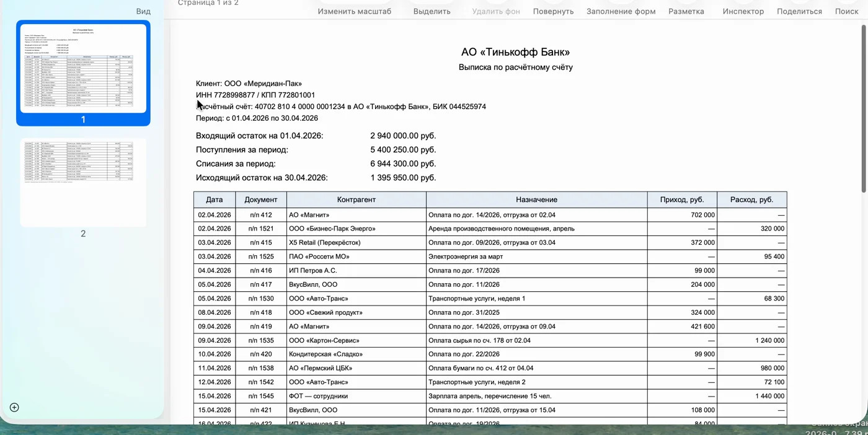The height and width of the screenshot is (435, 868).
Task: Click the Расчётный счёт line with БИК 044525974
Action: pos(341,107)
